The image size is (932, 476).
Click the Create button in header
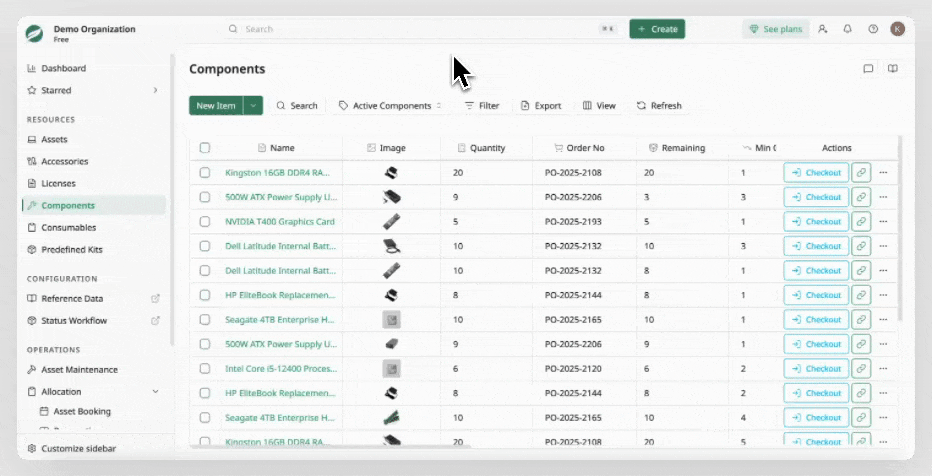[657, 29]
